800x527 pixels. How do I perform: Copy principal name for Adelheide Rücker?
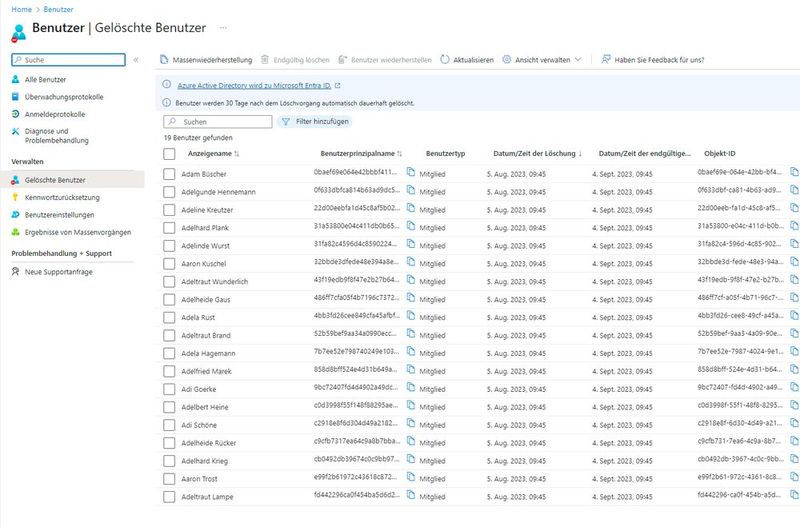(411, 441)
